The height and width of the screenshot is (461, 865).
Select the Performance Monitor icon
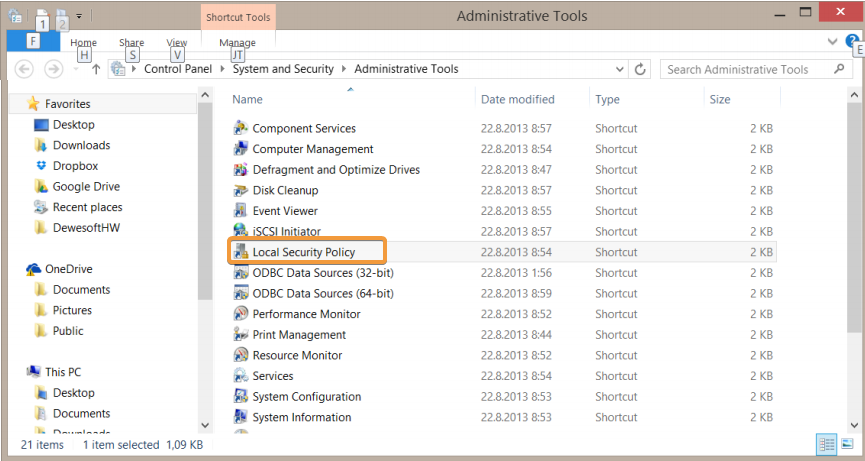click(x=241, y=314)
